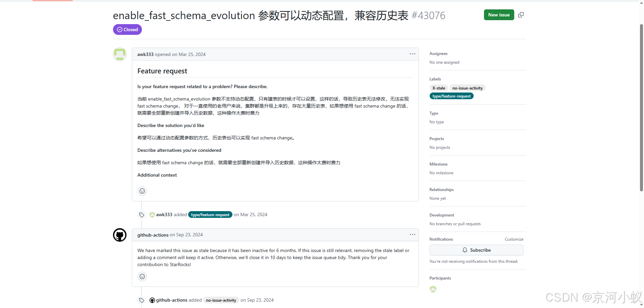Add emoji reaction to awk333's feature request

[142, 191]
